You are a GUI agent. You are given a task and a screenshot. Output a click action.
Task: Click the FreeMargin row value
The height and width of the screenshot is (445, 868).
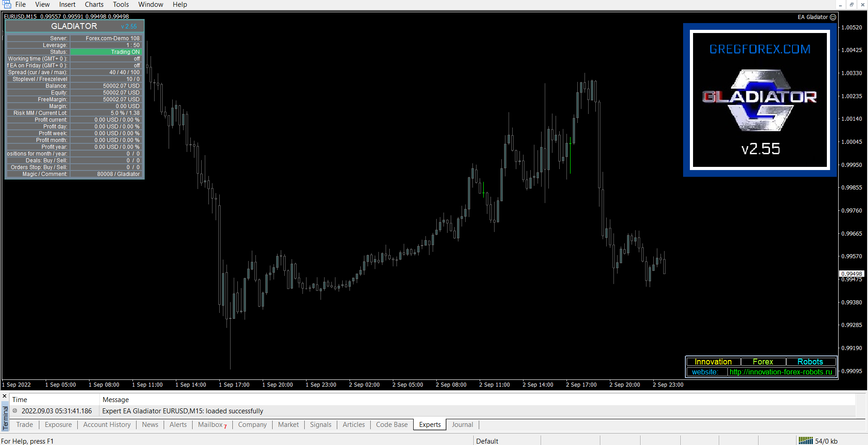[x=106, y=99]
